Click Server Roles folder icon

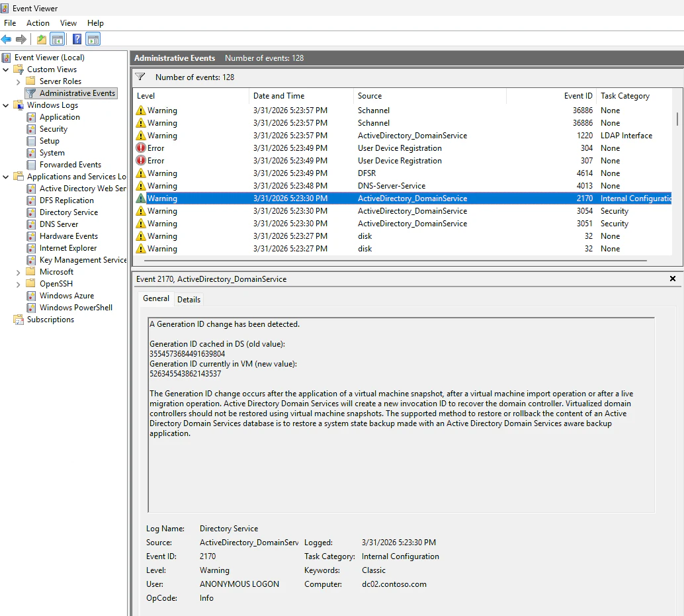[30, 81]
